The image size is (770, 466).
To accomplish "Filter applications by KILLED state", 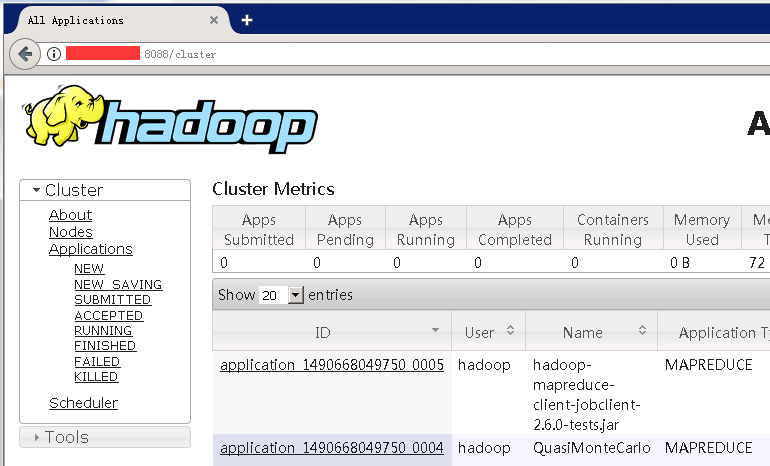I will coord(96,377).
